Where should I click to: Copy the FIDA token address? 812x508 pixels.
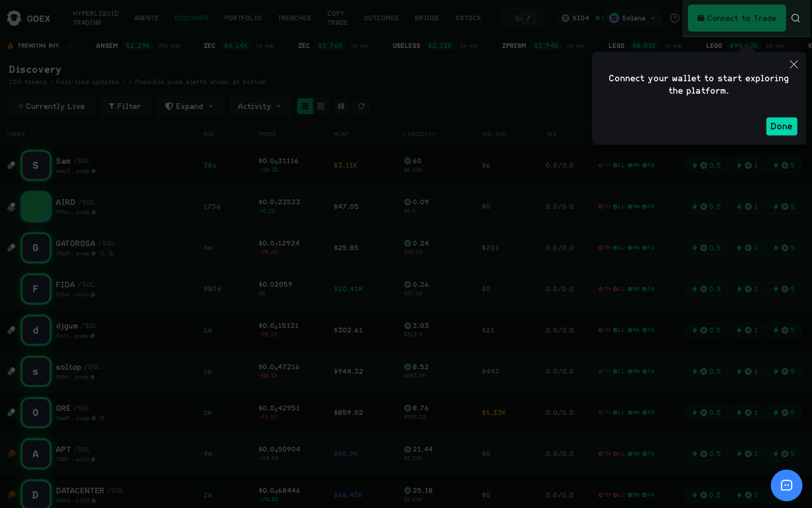[93, 295]
